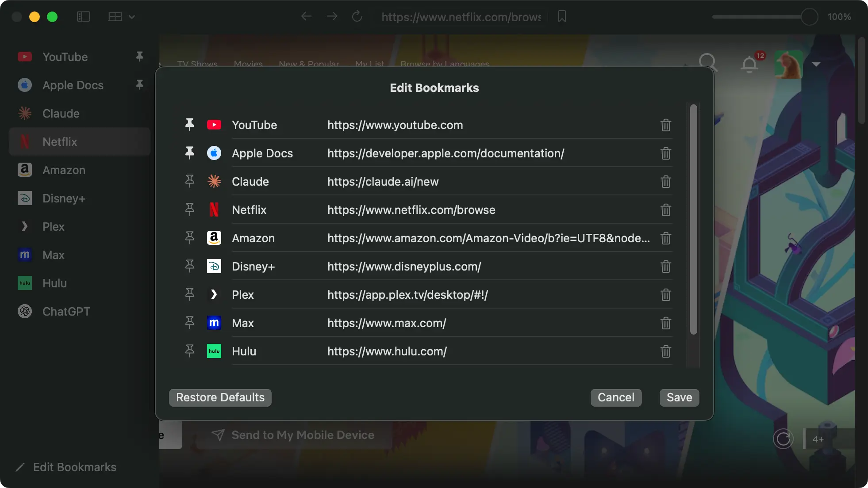Open the Amazon sidebar bookmark
Viewport: 868px width, 488px height.
[x=80, y=170]
